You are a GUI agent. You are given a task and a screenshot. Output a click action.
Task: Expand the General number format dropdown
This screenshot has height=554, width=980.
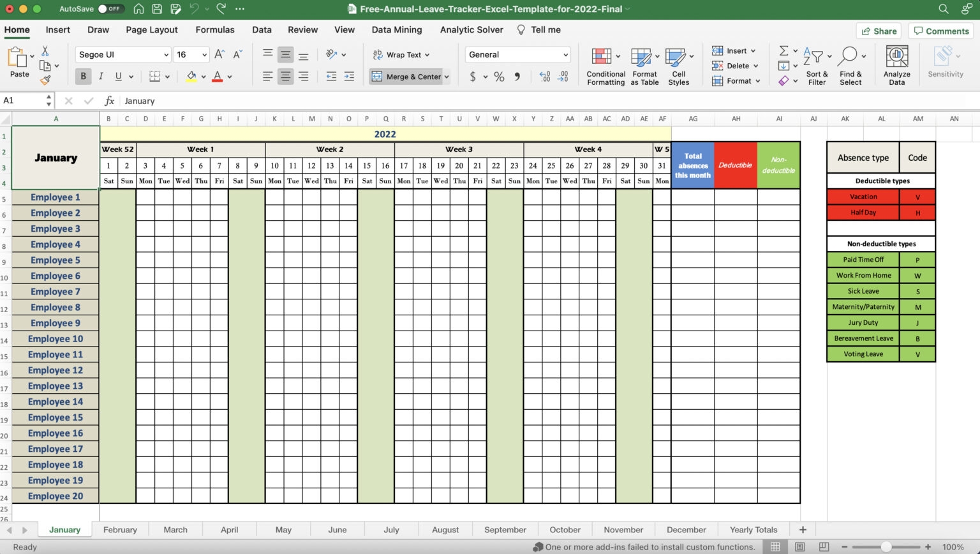pos(565,55)
